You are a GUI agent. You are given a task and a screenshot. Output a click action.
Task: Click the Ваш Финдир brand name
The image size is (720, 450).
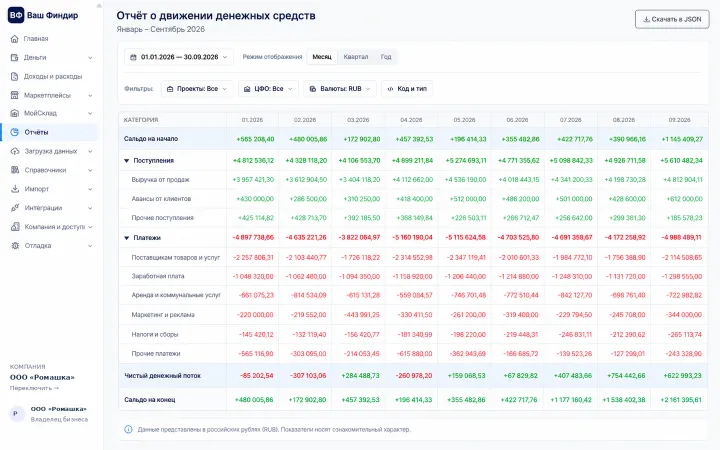click(x=52, y=15)
